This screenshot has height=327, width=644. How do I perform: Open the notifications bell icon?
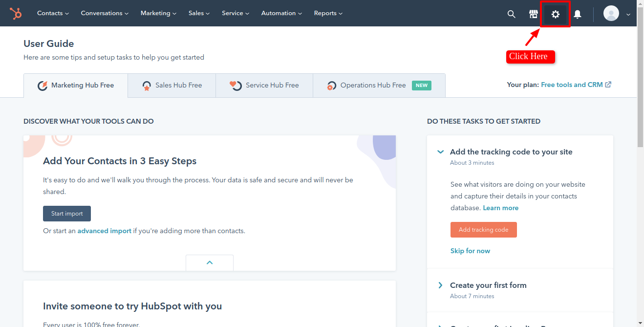coord(578,14)
